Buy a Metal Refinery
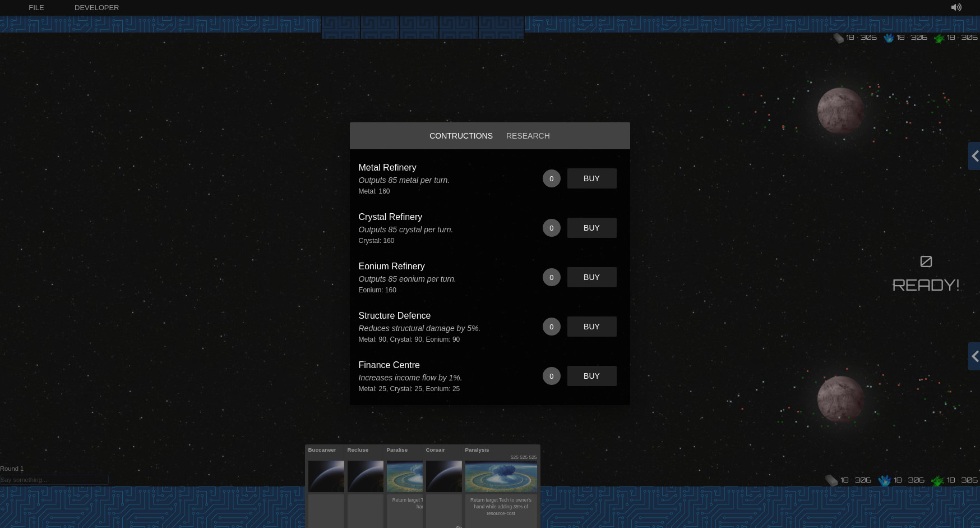This screenshot has height=528, width=980. click(591, 178)
